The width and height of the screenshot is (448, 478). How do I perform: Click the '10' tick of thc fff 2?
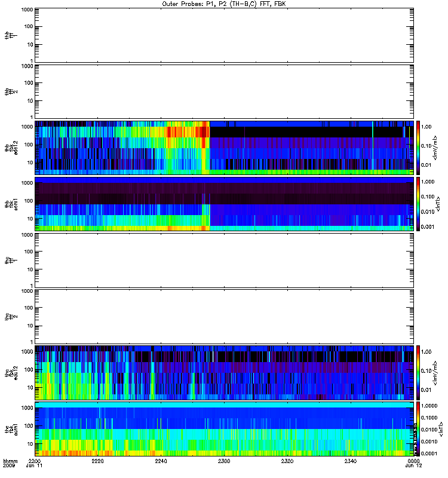point(30,326)
